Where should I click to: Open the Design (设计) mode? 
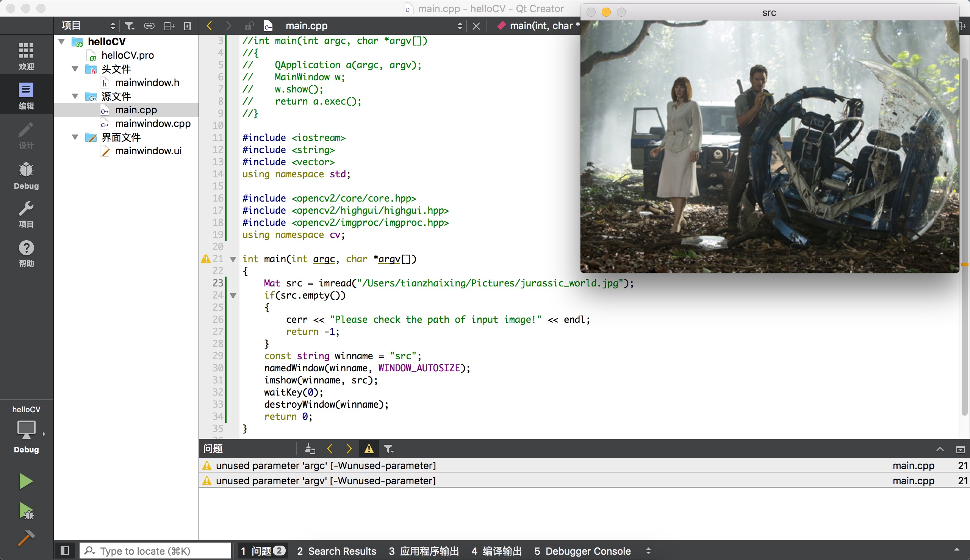click(x=26, y=135)
